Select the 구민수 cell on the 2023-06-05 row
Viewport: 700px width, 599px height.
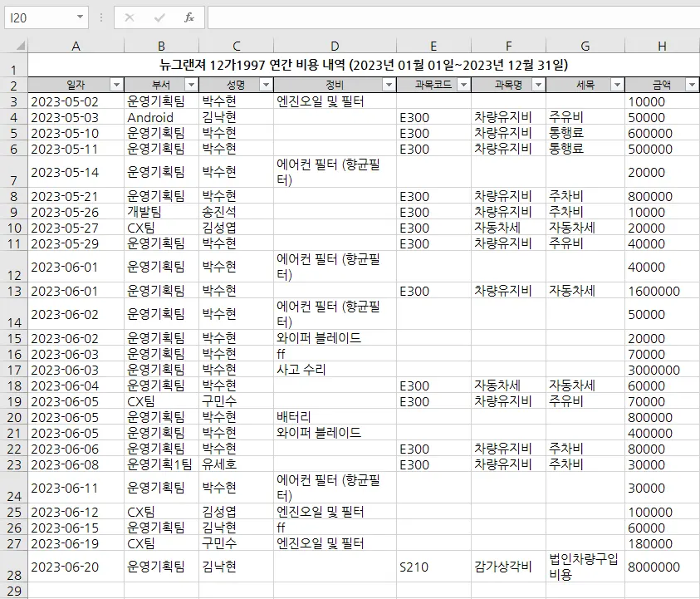tap(236, 401)
